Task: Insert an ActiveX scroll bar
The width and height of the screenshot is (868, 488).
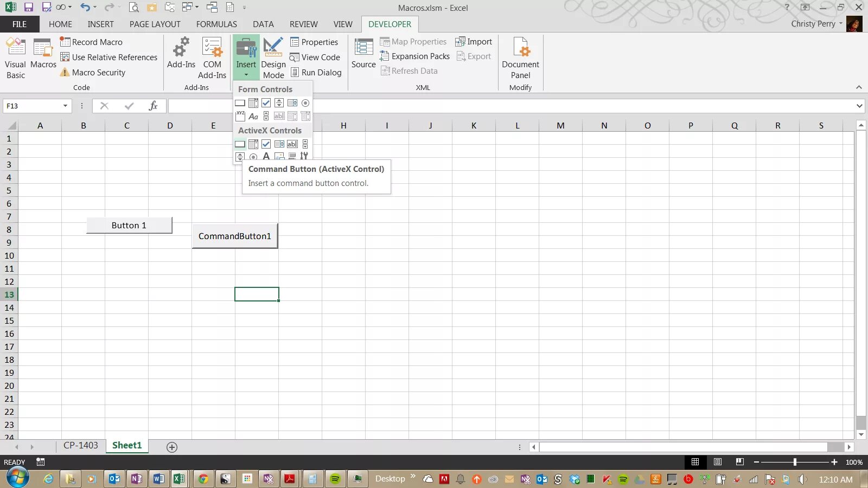Action: click(x=305, y=144)
